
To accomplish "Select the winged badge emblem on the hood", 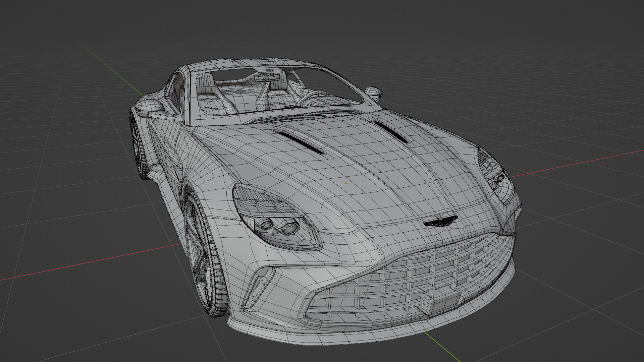I will pos(440,221).
